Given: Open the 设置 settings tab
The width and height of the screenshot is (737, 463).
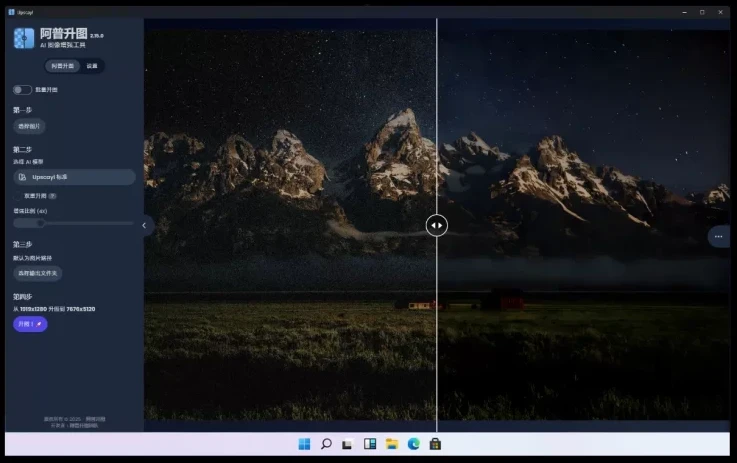Looking at the screenshot, I should [x=92, y=66].
